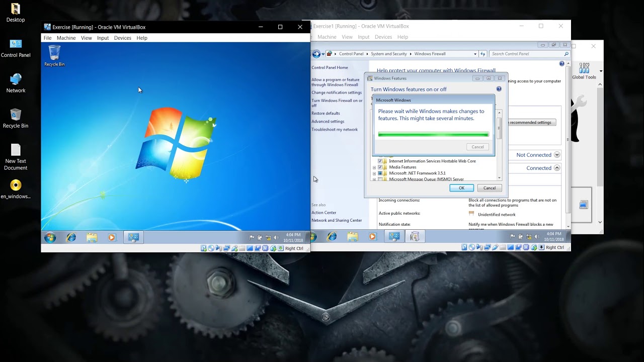Open Help menu in Exercise1 window
644x362 pixels.
point(403,37)
